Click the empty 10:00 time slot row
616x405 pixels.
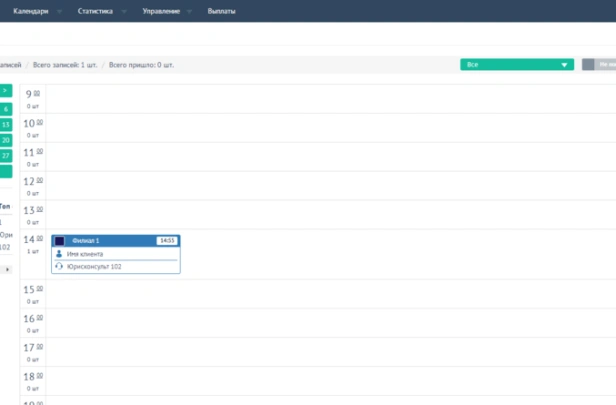330,128
